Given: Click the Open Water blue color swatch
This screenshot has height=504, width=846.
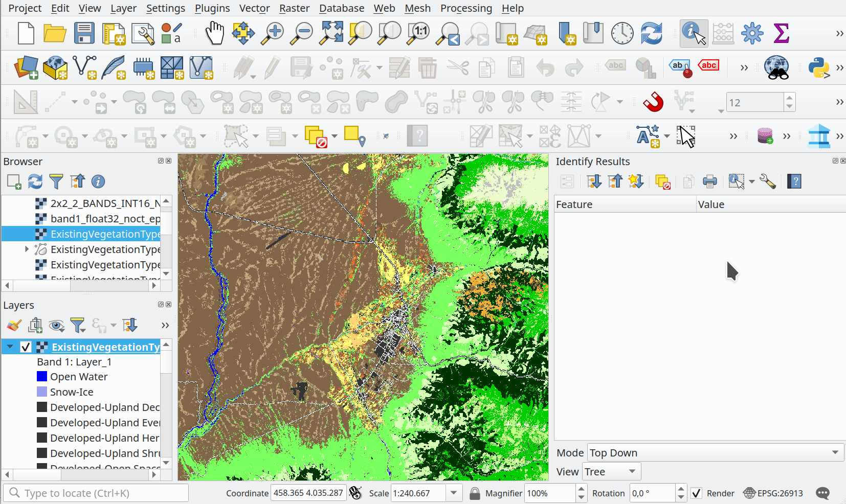Looking at the screenshot, I should point(41,376).
